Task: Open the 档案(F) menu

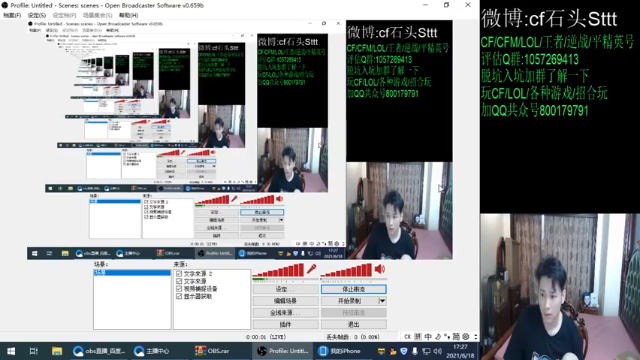Action: 12,15
